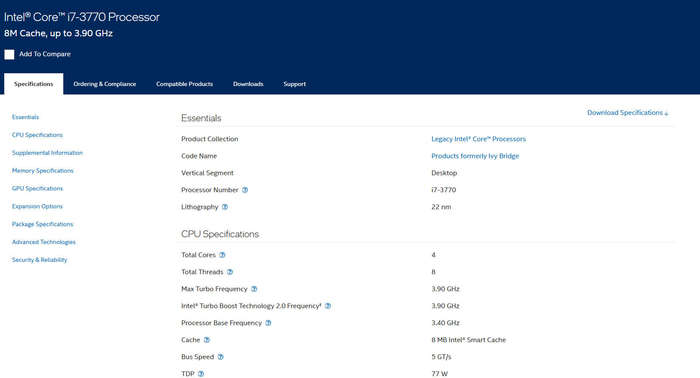
Task: Click help icon next to Lithography
Action: [225, 207]
